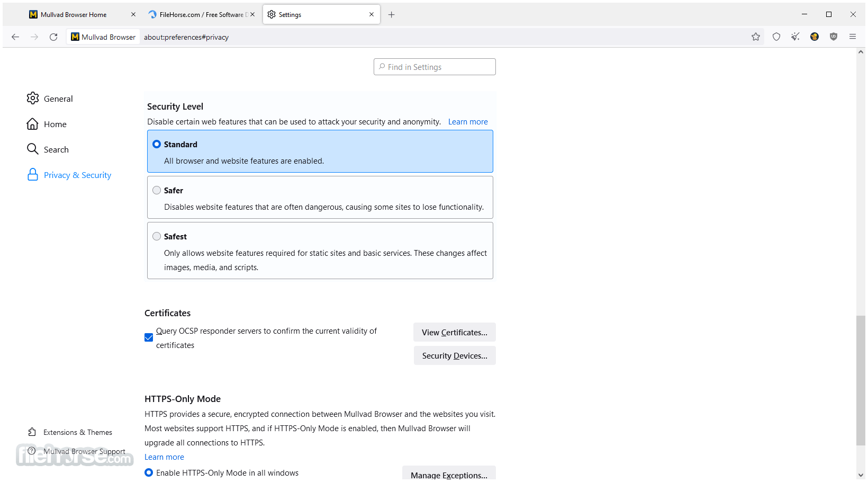Click the Search magnifier icon in sidebar
Screen dimensions: 868x482
tap(33, 149)
